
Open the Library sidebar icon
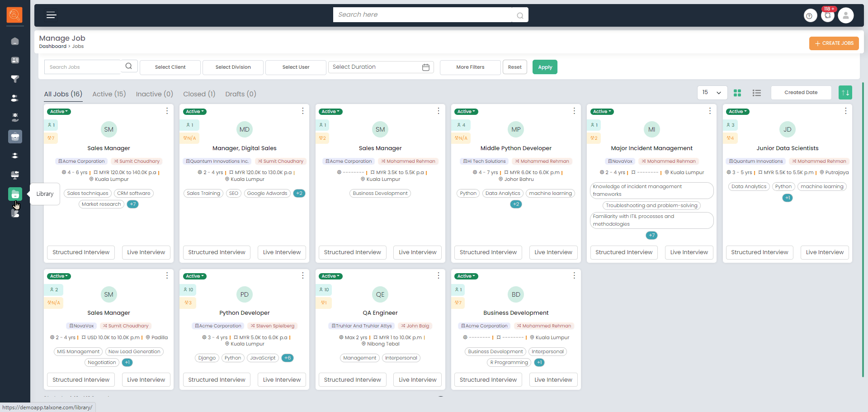click(15, 194)
